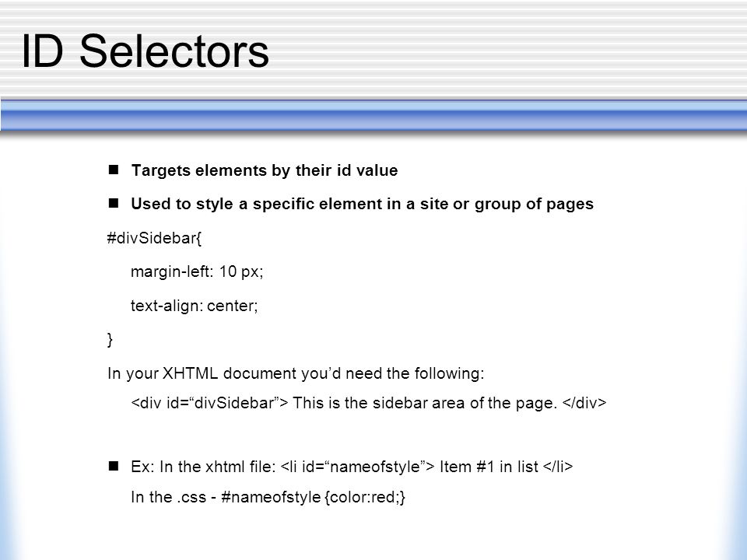Click "Item #1 in list" text
Screen dimensions: 747x560
pyautogui.click(x=489, y=467)
